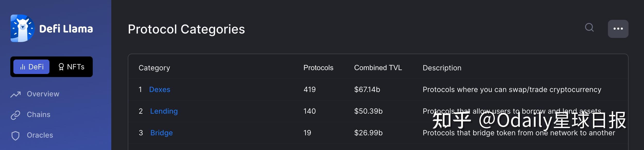Switch to the DeFi toggle option
The image size is (644, 150).
[x=31, y=67]
